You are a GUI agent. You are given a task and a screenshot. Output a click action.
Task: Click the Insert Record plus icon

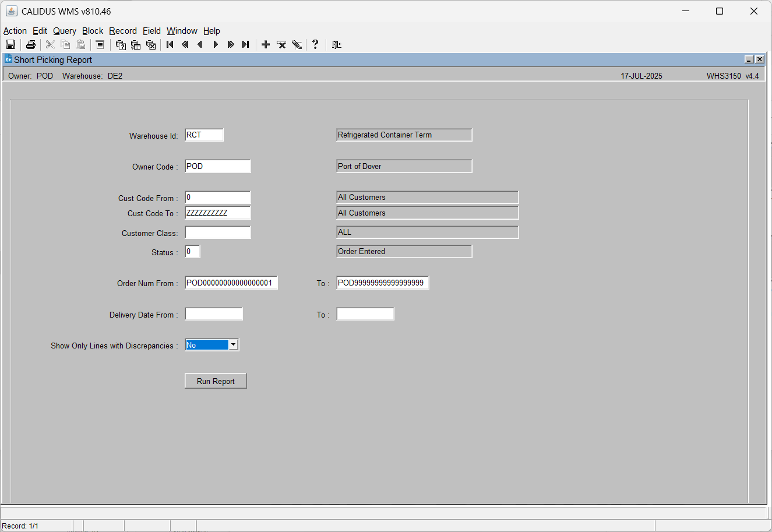pos(266,44)
